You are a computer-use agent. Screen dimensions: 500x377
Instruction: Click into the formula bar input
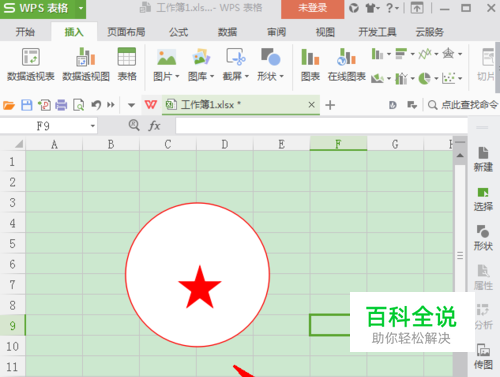(x=322, y=126)
